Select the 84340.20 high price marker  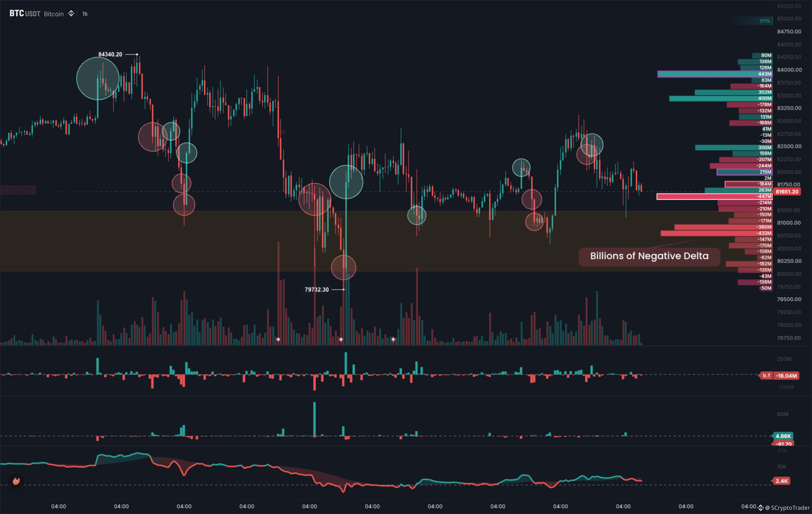click(110, 54)
